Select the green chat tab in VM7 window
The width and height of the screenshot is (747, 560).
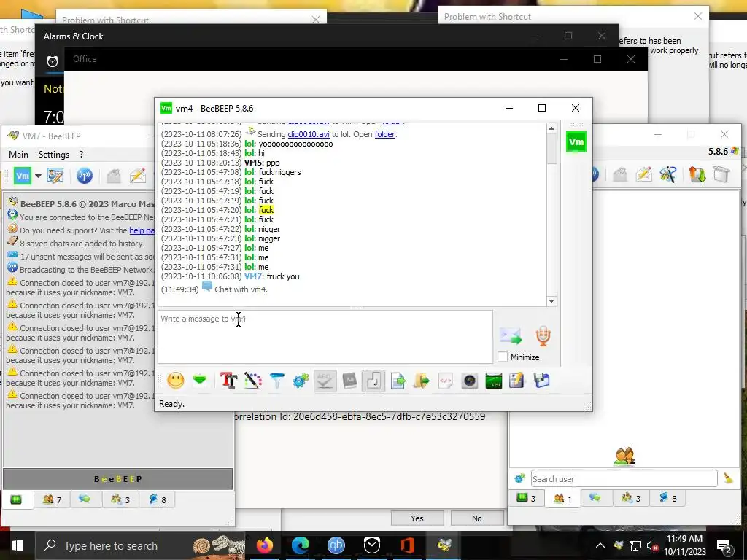tap(16, 499)
